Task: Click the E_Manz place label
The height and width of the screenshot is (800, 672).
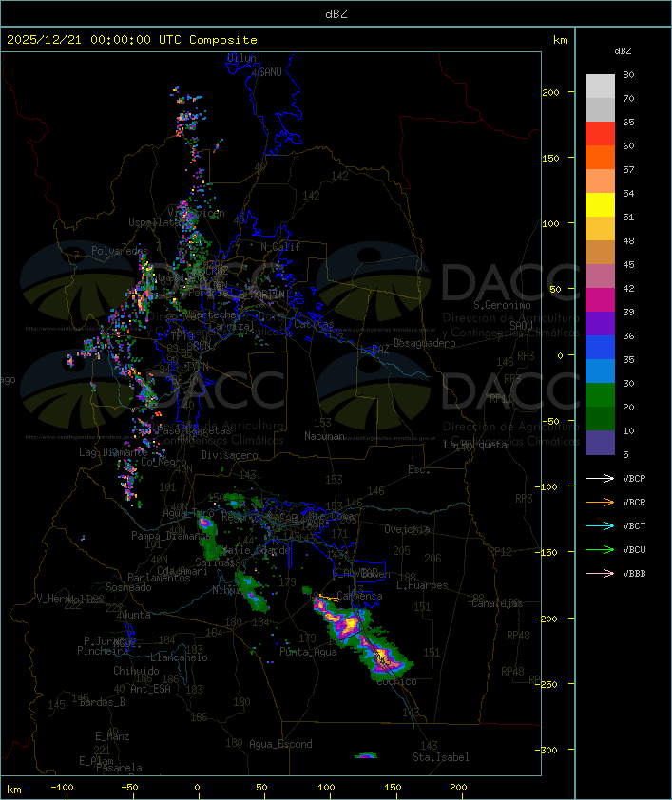Action: 112,736
